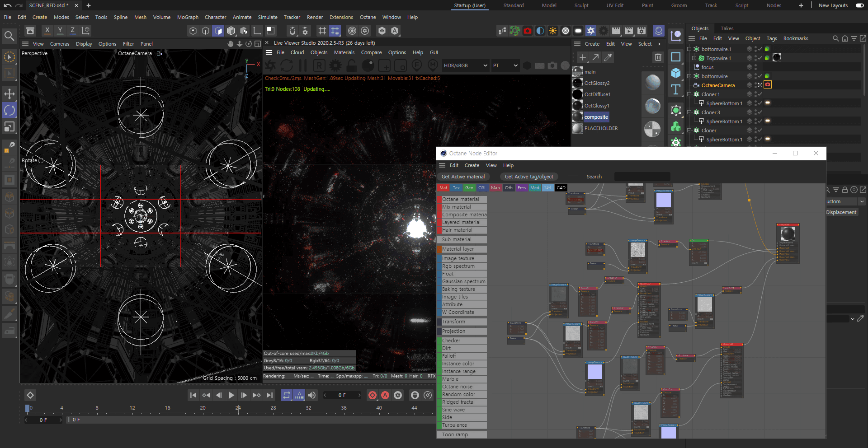This screenshot has width=868, height=448.
Task: Click the Octane red camera render icon
Action: point(528,31)
